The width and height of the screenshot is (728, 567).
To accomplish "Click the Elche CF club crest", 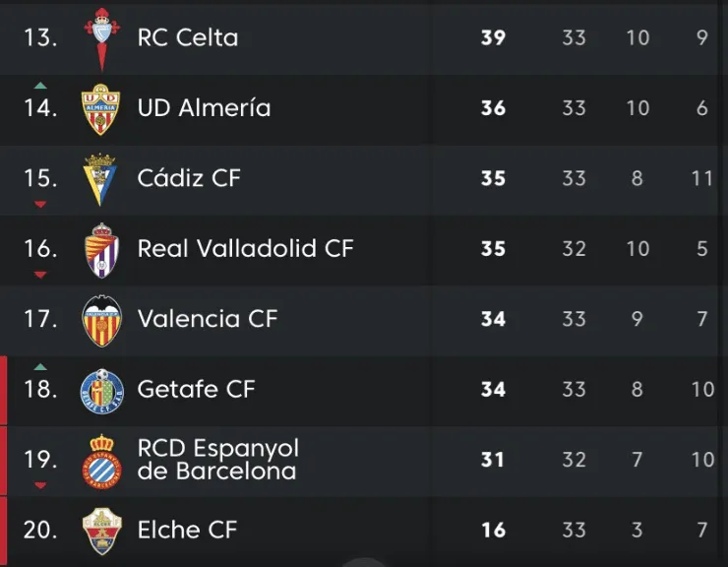I will click(x=100, y=531).
